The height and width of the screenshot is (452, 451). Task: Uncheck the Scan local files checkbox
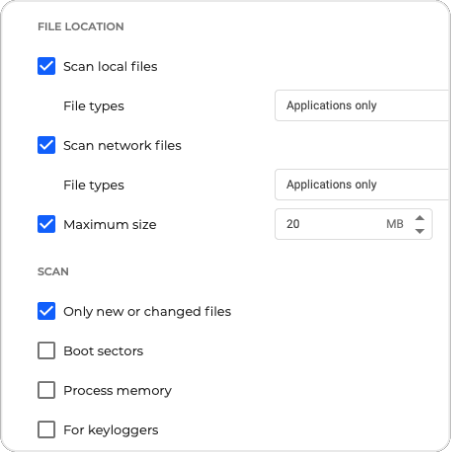click(x=46, y=66)
